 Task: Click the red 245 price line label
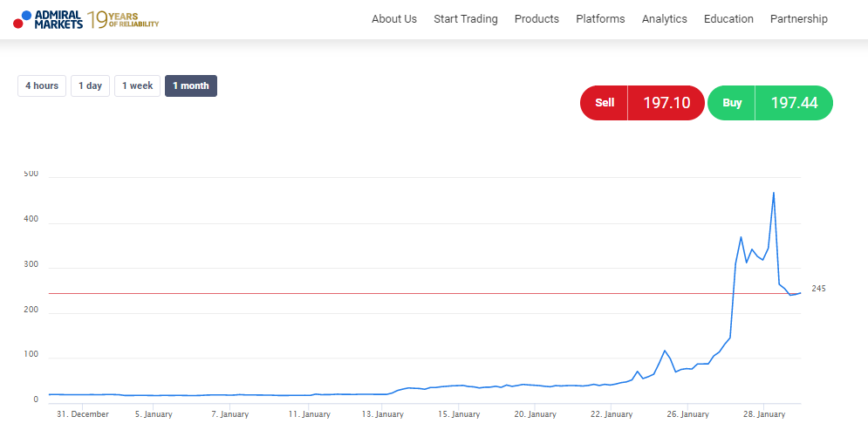[x=819, y=289]
